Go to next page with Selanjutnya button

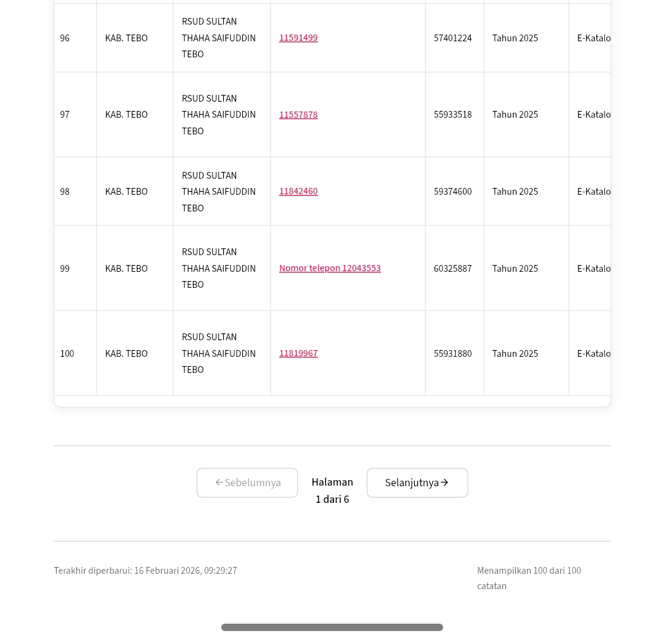tap(417, 483)
